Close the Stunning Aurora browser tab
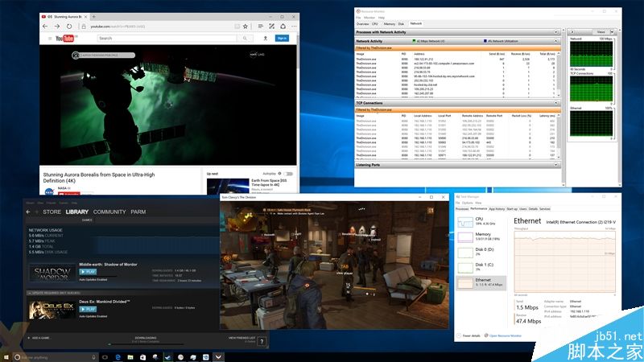Image resolution: width=644 pixels, height=362 pixels. point(85,17)
